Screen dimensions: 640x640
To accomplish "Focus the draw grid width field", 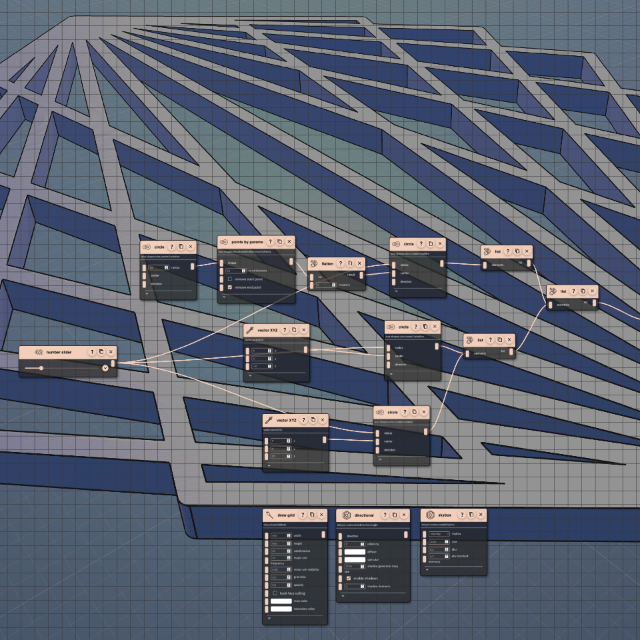I will tap(281, 536).
